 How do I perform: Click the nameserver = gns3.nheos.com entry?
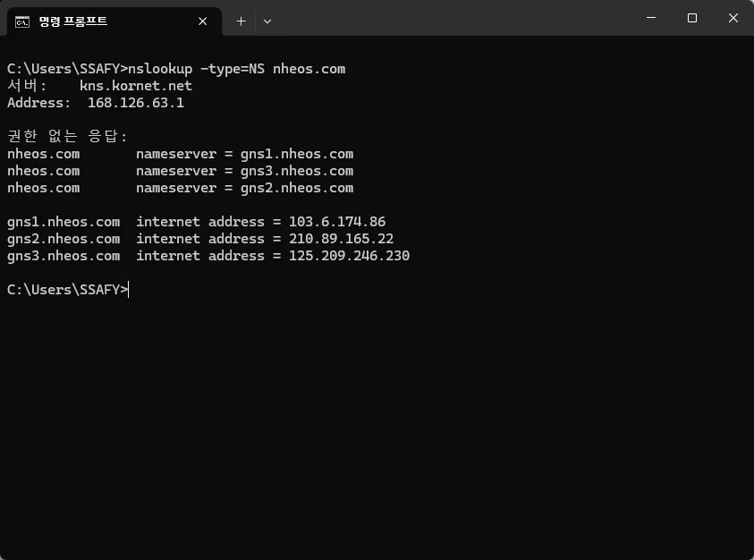click(245, 171)
